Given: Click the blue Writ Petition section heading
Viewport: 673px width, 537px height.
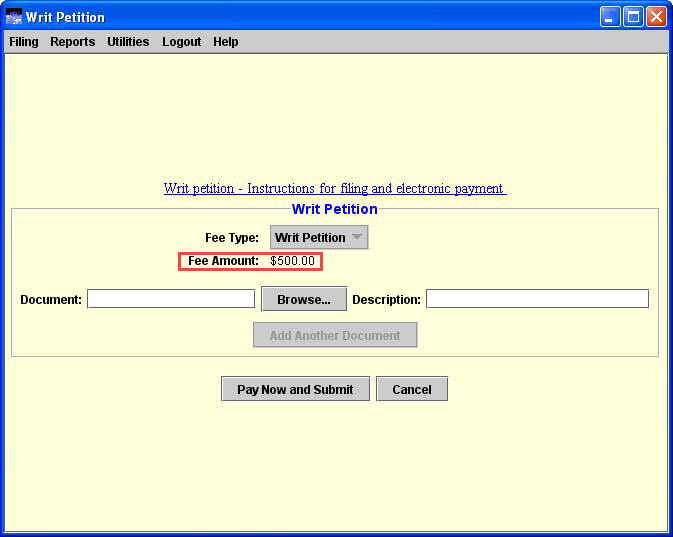Looking at the screenshot, I should click(x=335, y=209).
